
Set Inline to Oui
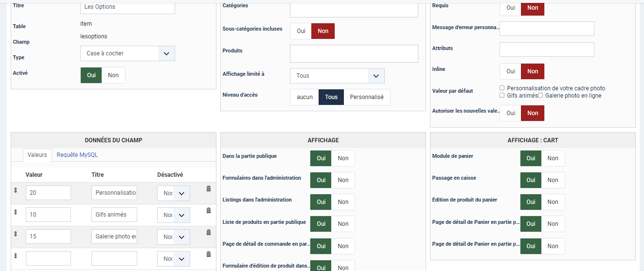point(510,71)
